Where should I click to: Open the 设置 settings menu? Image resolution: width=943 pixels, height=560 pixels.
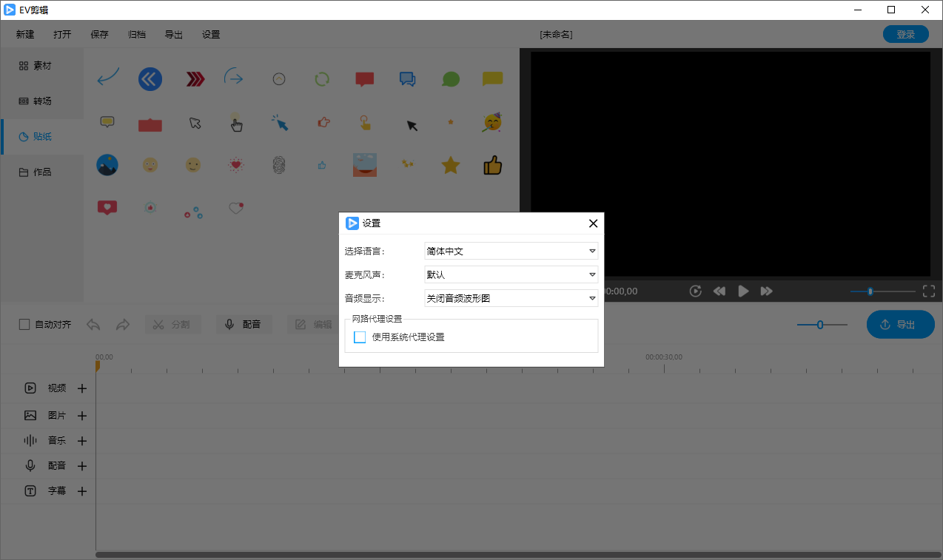click(210, 34)
